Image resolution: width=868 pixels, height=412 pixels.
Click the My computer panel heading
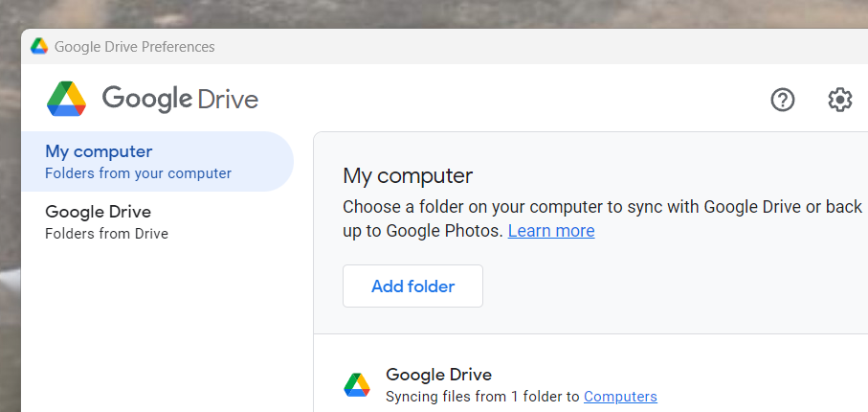pyautogui.click(x=408, y=175)
